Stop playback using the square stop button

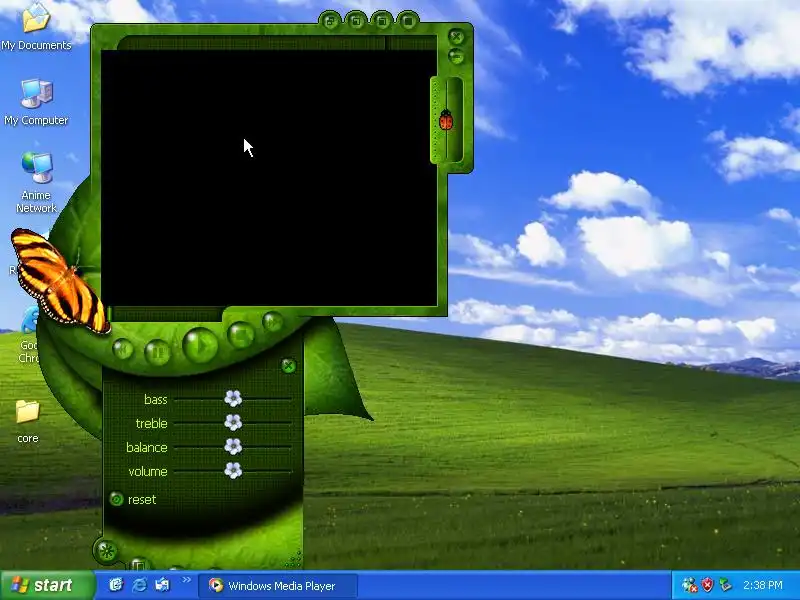[x=241, y=335]
